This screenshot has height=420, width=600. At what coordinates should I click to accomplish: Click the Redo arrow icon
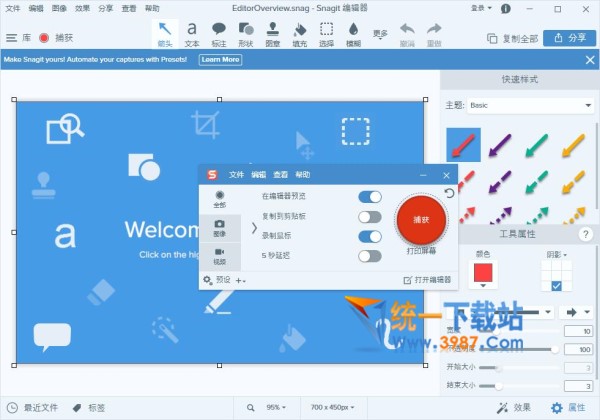[x=434, y=29]
